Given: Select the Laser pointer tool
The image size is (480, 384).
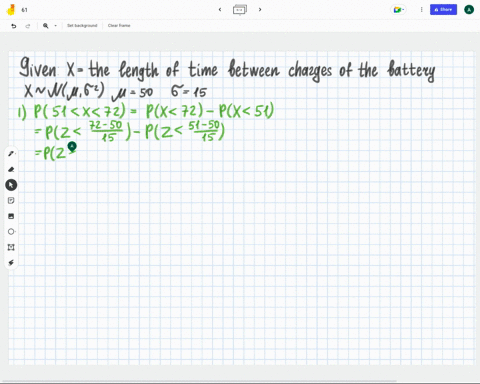Looking at the screenshot, I should click(11, 263).
